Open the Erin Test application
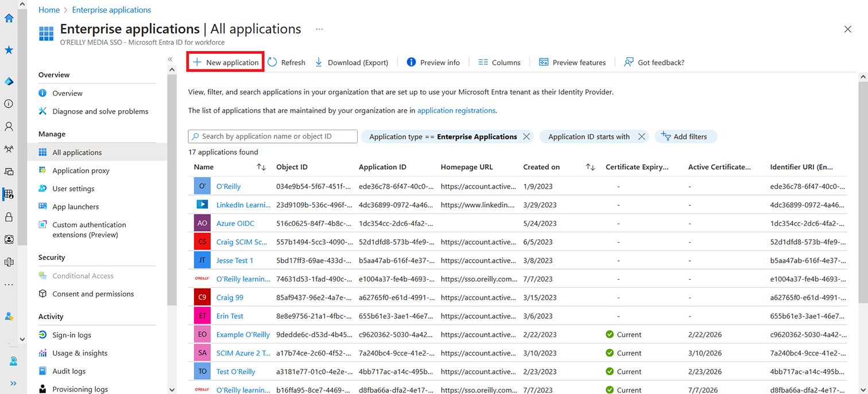This screenshot has width=868, height=394. click(x=230, y=316)
